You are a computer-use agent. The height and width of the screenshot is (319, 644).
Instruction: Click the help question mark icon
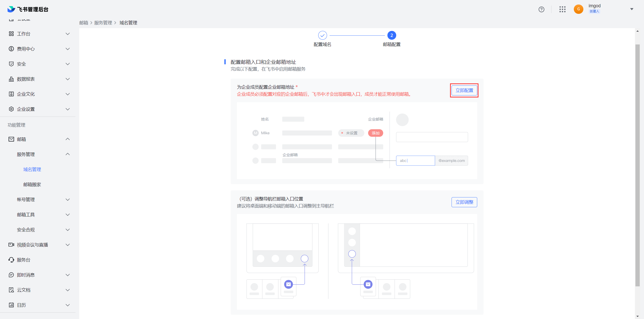(x=541, y=9)
